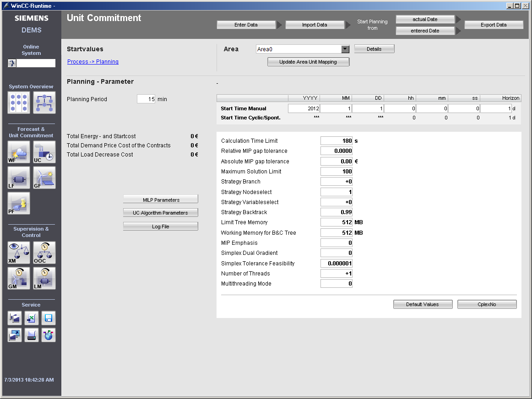Click the Relative MIP gap tolerance field
Image resolution: width=532 pixels, height=399 pixels.
[x=337, y=151]
